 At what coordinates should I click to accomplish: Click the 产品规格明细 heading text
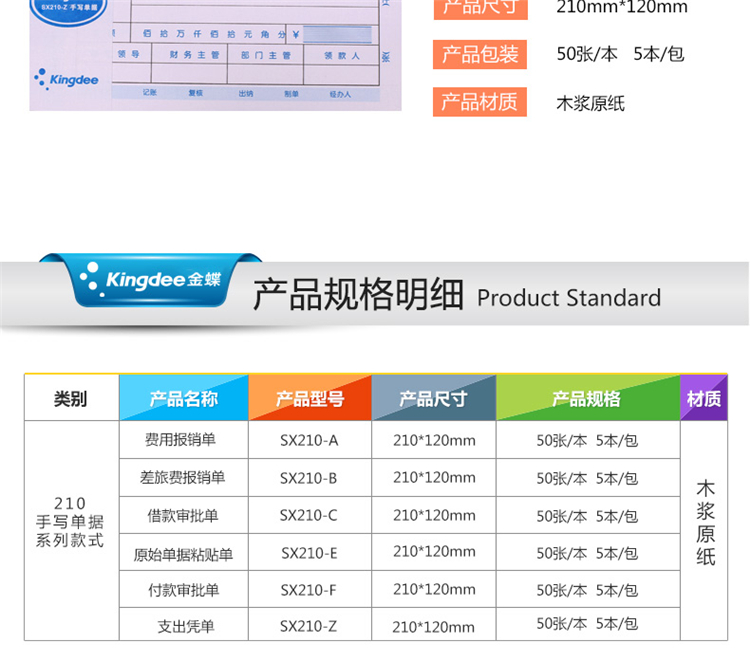[358, 296]
